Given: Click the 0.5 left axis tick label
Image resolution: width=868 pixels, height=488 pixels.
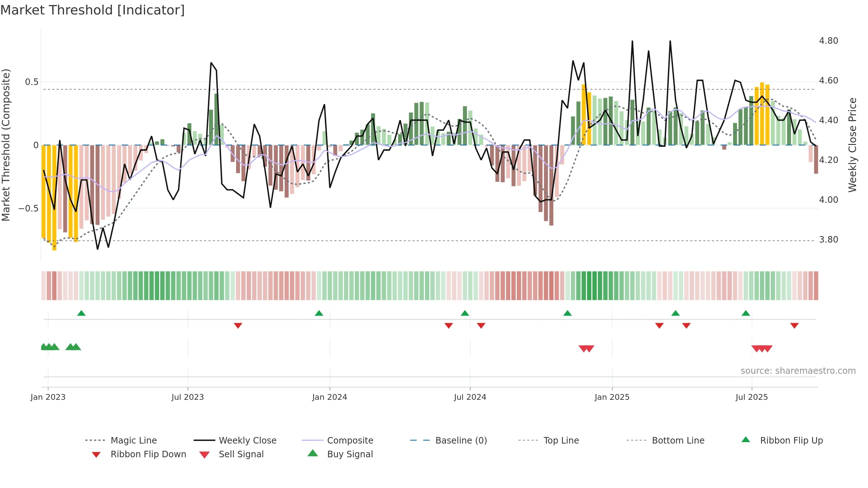Looking at the screenshot, I should point(31,82).
